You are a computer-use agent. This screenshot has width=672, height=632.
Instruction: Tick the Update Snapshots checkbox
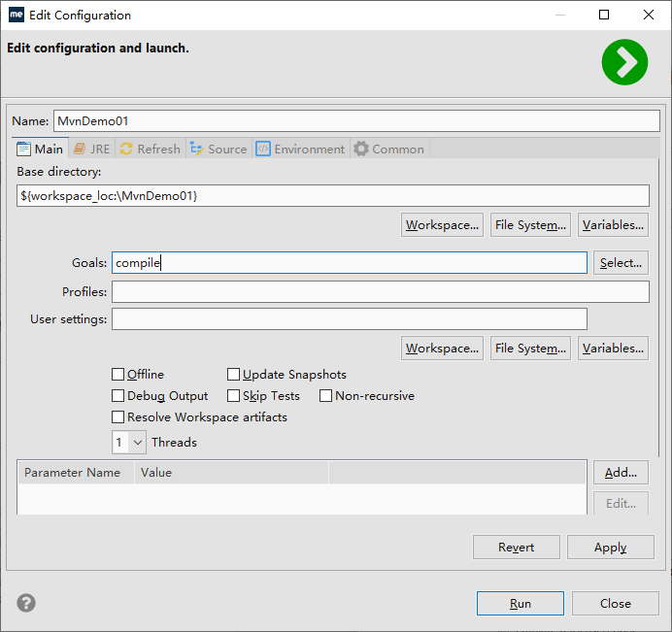tap(234, 375)
